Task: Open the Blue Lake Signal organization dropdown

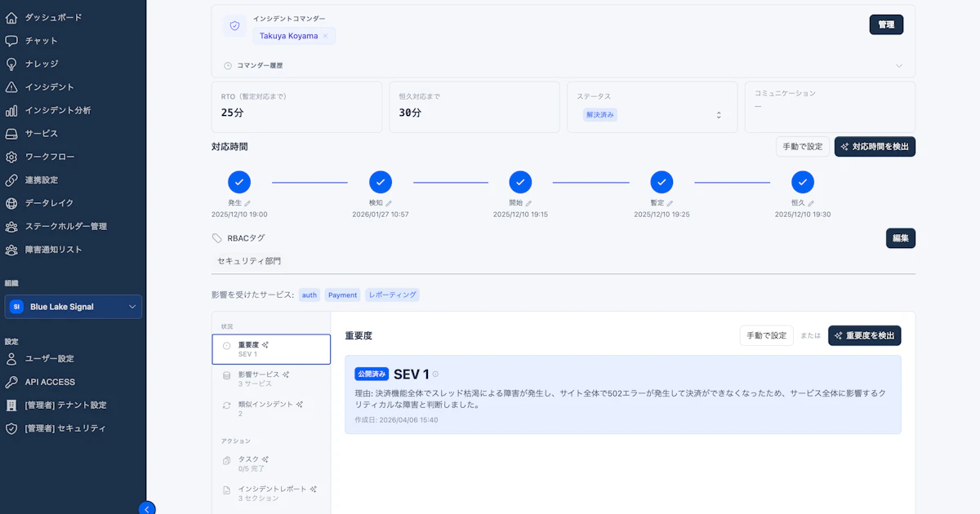Action: pyautogui.click(x=73, y=307)
